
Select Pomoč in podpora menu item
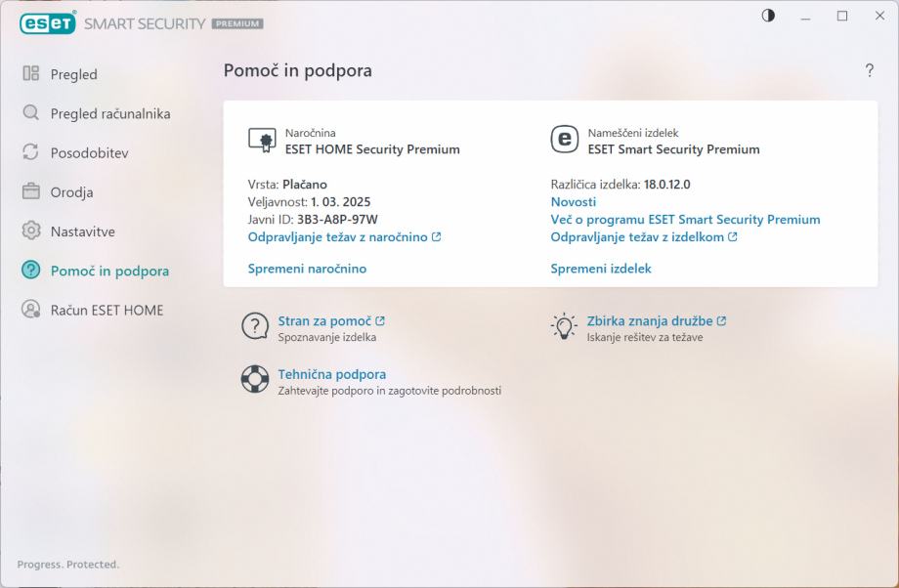[x=109, y=271]
